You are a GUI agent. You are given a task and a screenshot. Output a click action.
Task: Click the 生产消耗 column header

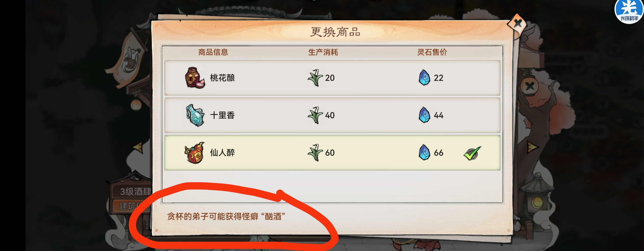pos(323,52)
